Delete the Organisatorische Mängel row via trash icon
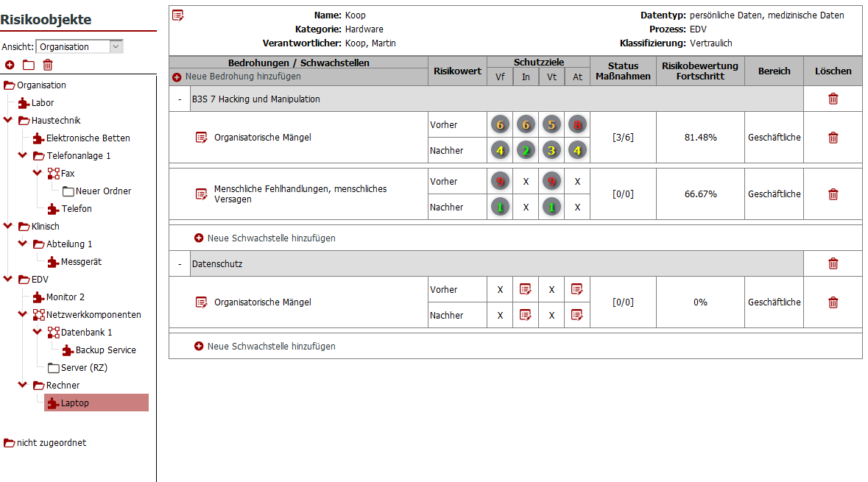Screen dimensions: 868x482 pos(833,137)
